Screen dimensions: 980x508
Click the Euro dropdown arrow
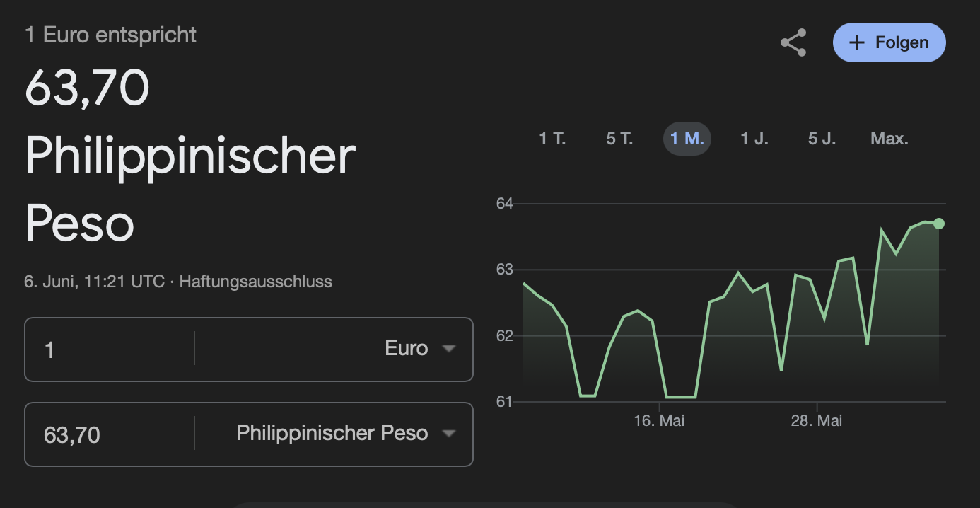448,349
